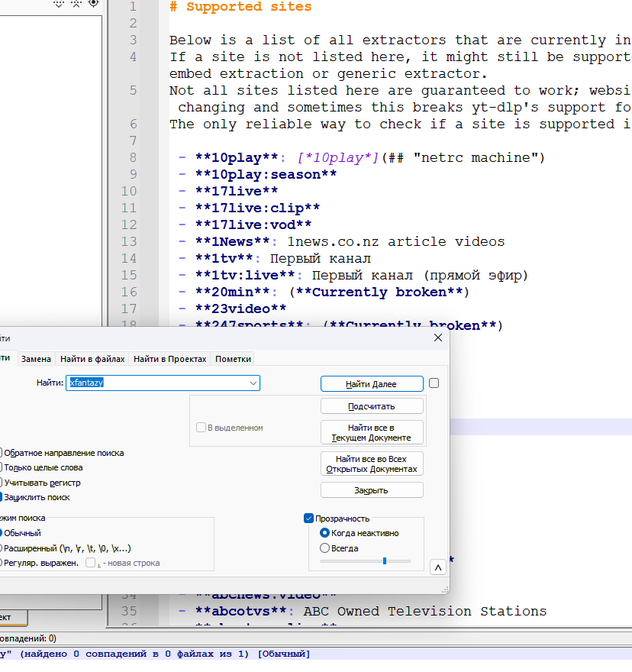Select the Обычный search mode

pos(22,533)
